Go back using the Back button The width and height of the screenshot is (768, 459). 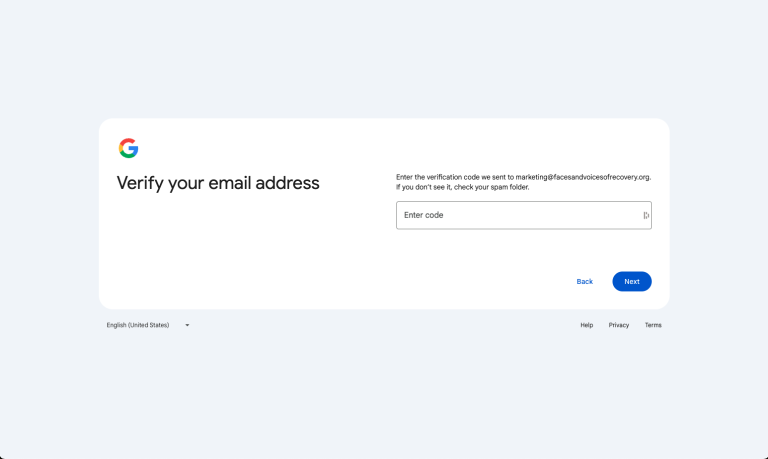585,281
